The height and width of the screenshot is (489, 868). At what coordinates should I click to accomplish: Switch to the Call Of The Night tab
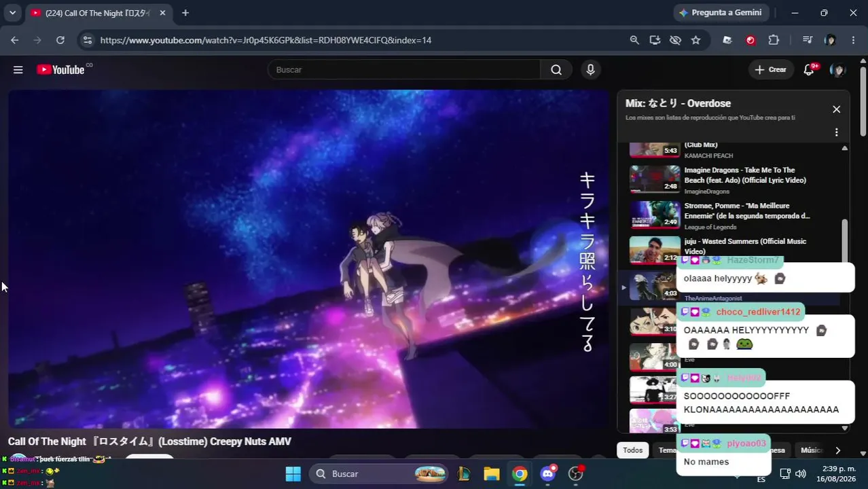click(x=99, y=13)
